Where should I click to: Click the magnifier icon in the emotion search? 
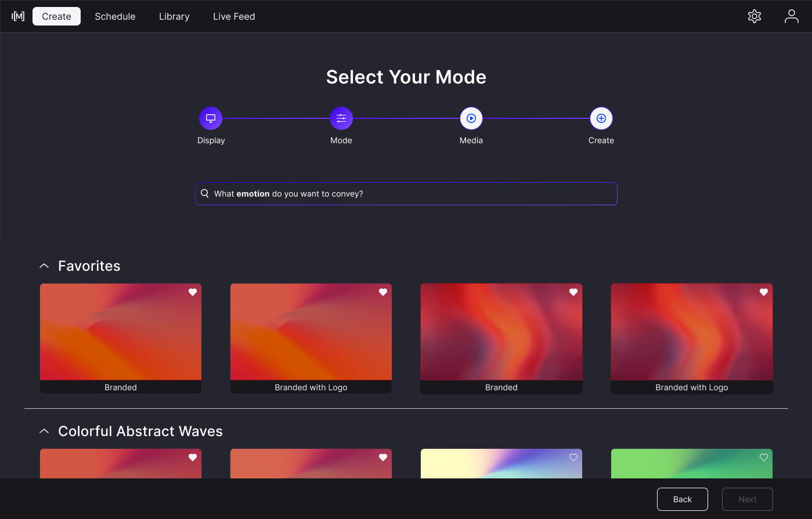tap(205, 194)
